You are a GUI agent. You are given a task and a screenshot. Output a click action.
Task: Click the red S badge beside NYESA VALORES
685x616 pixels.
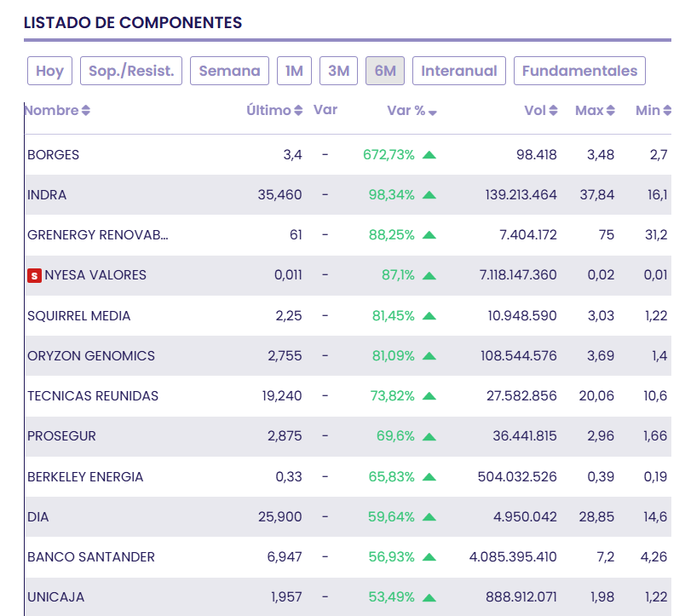[x=35, y=276]
